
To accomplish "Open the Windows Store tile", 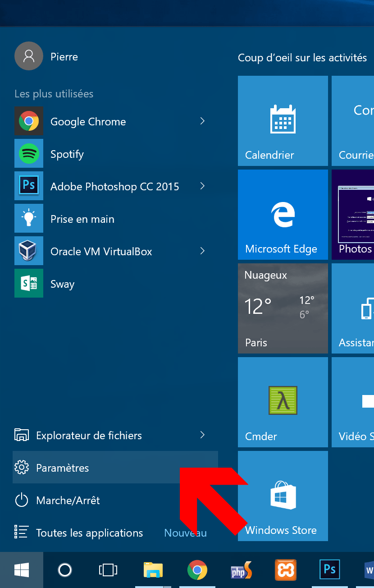I will coord(283,496).
